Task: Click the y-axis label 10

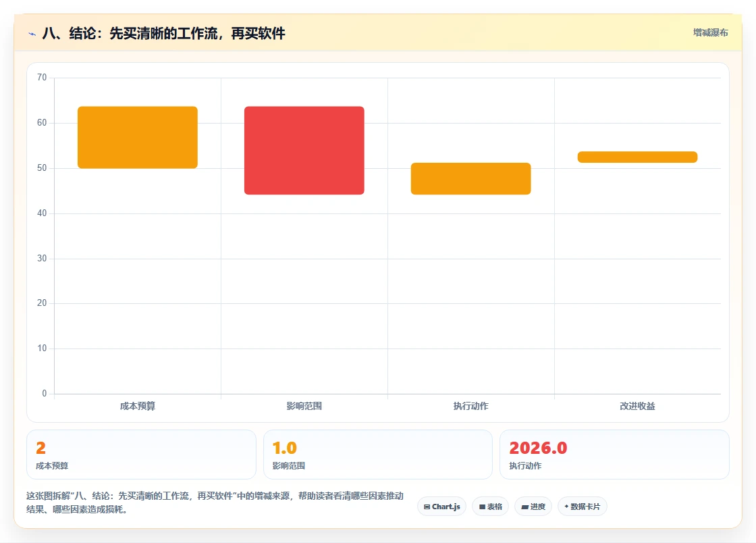Action: click(x=42, y=348)
